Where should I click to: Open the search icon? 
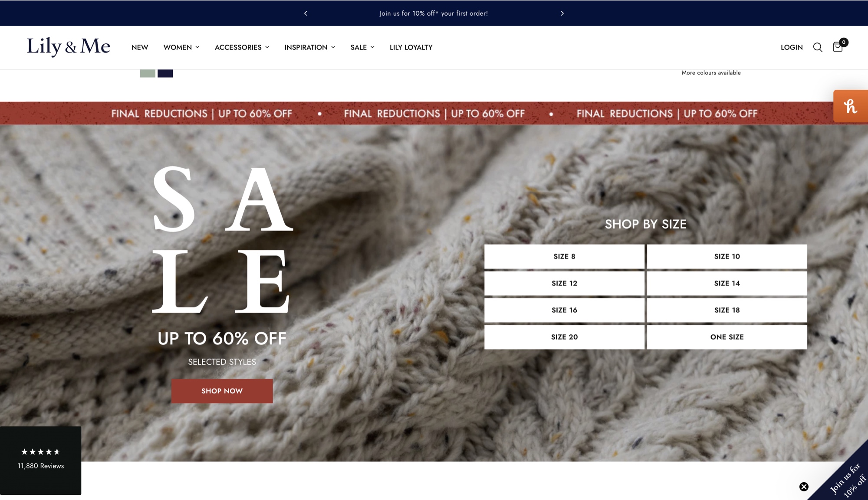click(818, 47)
